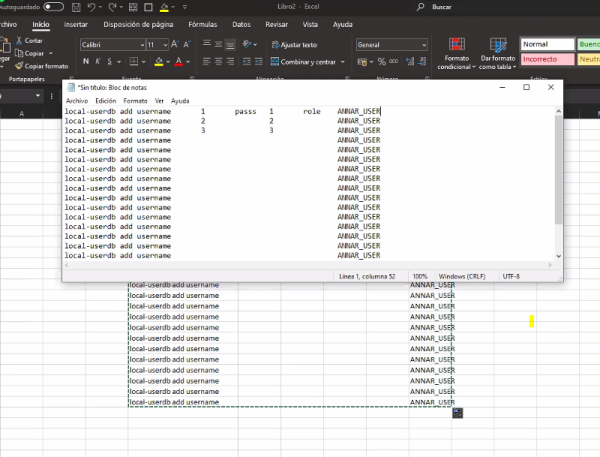Open the Disposición de página tab

coord(138,24)
